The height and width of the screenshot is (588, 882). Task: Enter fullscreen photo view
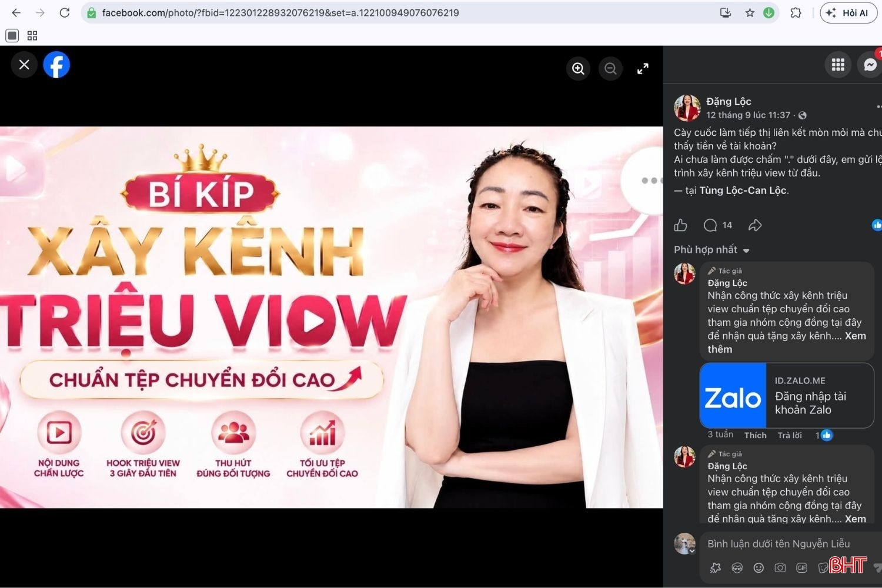tap(643, 69)
